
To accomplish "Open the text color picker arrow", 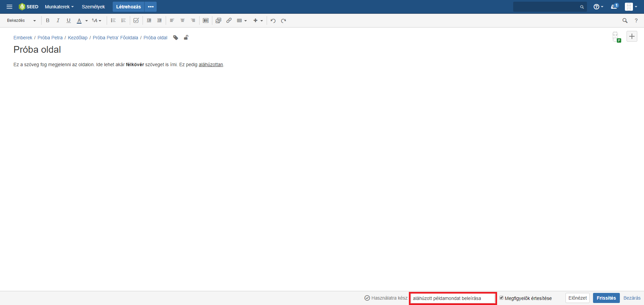I will [x=87, y=21].
